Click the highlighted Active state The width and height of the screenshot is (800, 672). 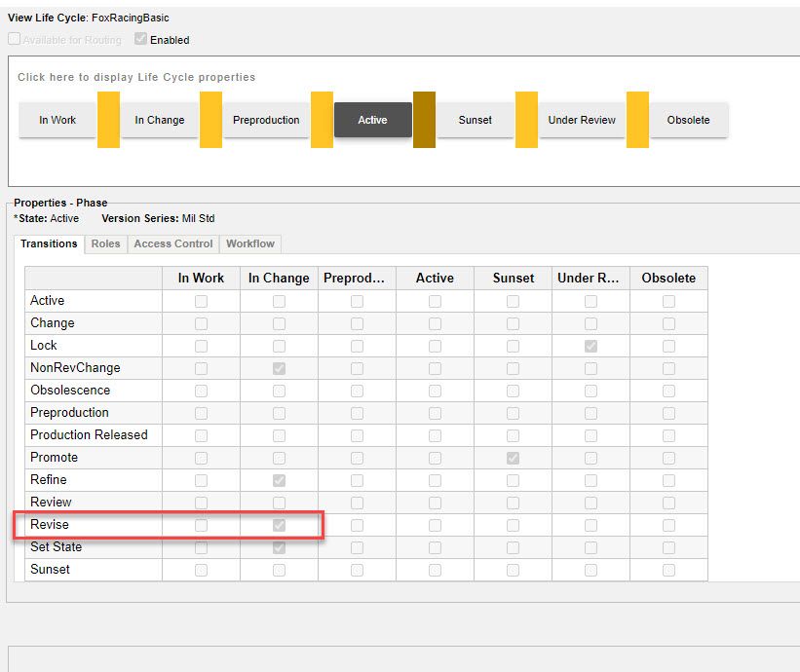[x=372, y=120]
